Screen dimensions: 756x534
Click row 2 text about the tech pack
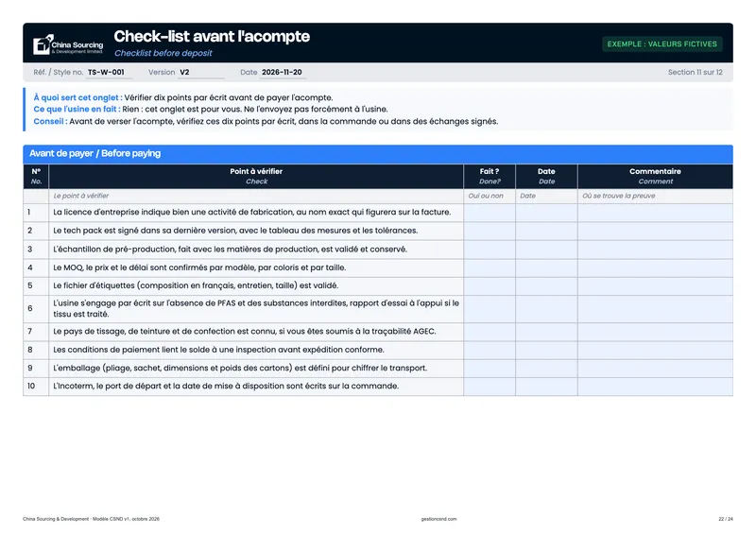coord(235,231)
